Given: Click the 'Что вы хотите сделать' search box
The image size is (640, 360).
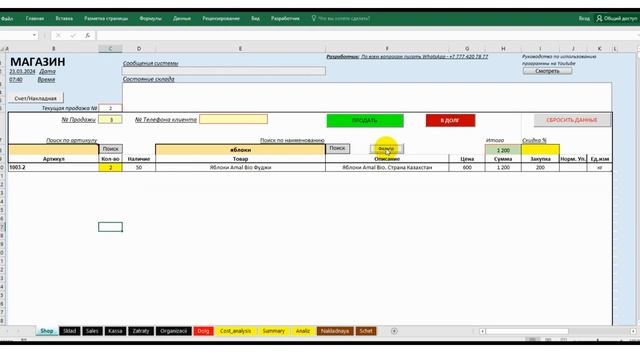Looking at the screenshot, I should 341,18.
